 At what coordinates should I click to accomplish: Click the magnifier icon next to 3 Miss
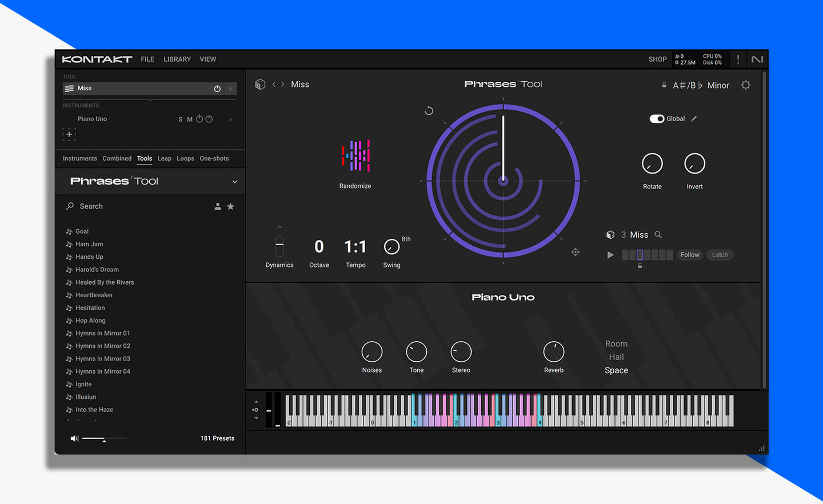click(658, 235)
